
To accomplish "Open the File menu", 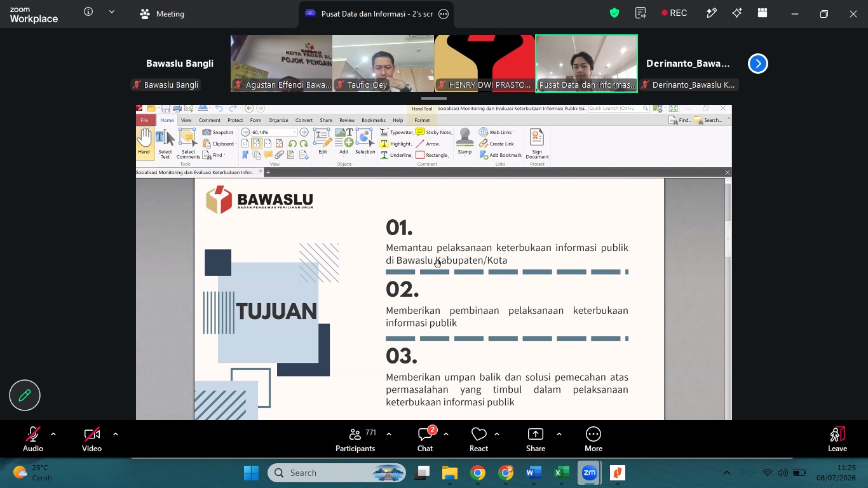I will click(x=145, y=120).
